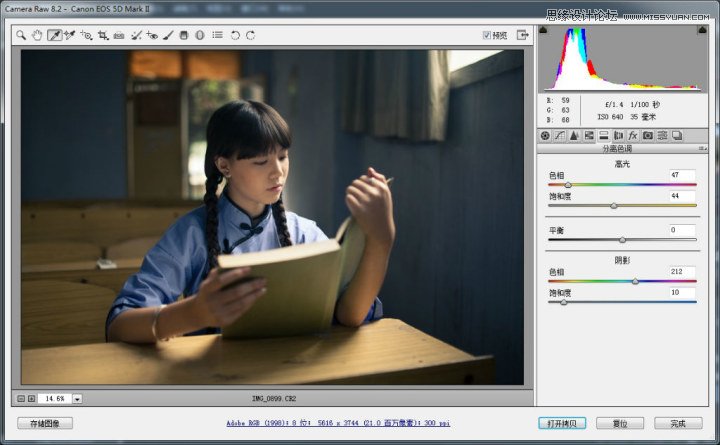Switch to the Tone Curve panel tab
The width and height of the screenshot is (720, 445).
tap(560, 135)
